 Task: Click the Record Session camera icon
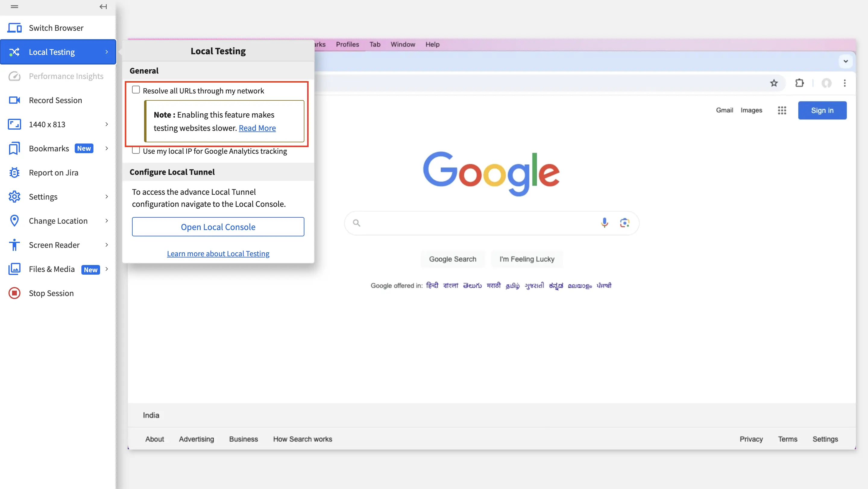14,100
